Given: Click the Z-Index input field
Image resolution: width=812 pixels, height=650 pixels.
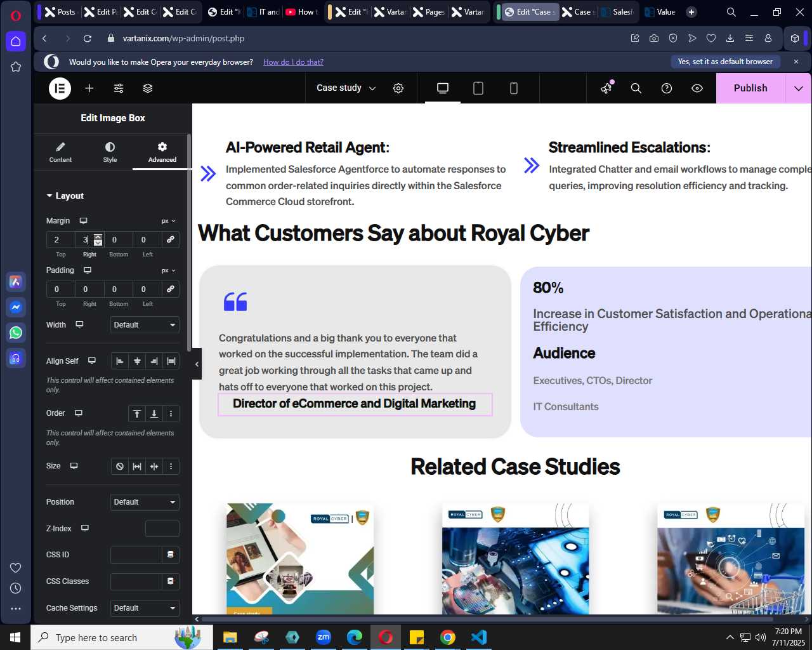Looking at the screenshot, I should point(162,529).
